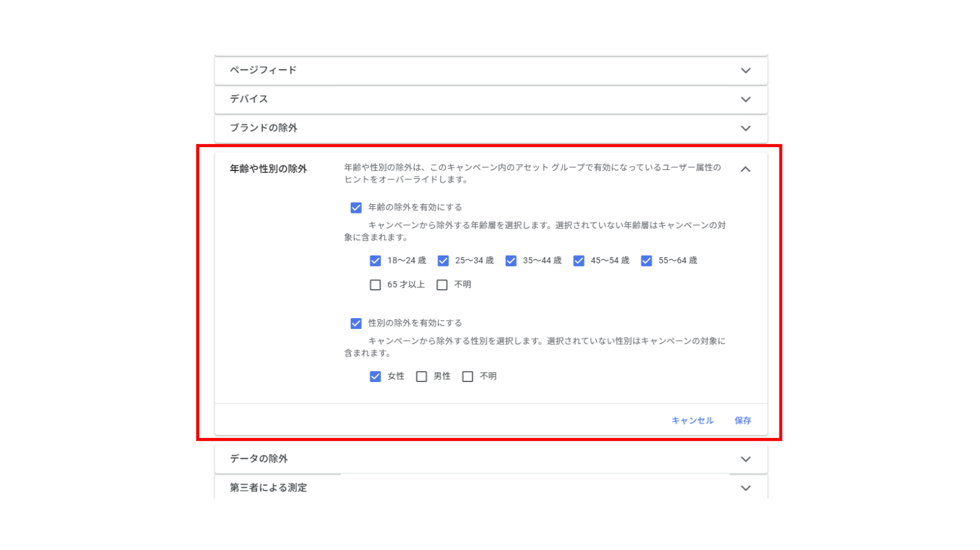Viewport: 980px width, 550px height.
Task: Expand the ブランドの除外 section chevron
Action: pos(745,129)
